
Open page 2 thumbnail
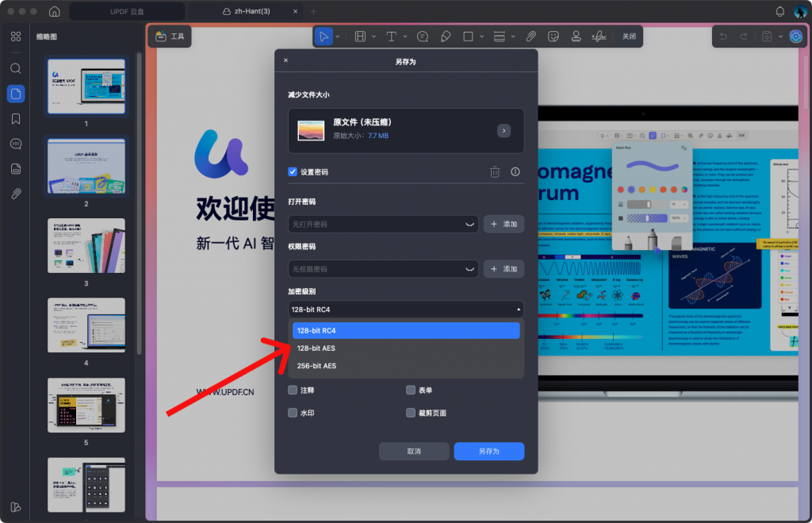[86, 166]
